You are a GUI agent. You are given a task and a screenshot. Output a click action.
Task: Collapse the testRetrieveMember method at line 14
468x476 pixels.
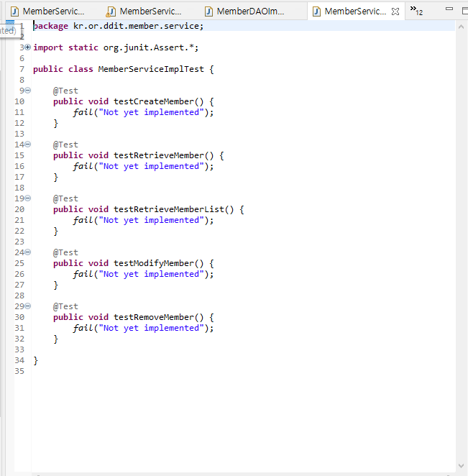tap(27, 145)
